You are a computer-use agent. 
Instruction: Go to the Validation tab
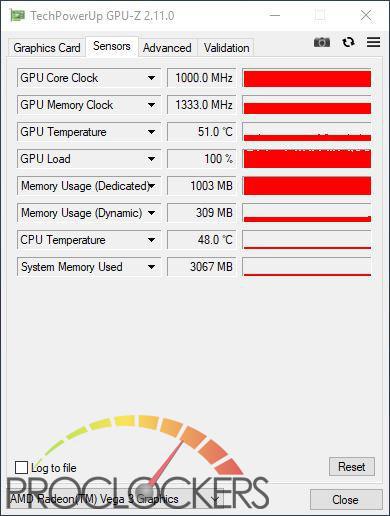[227, 48]
